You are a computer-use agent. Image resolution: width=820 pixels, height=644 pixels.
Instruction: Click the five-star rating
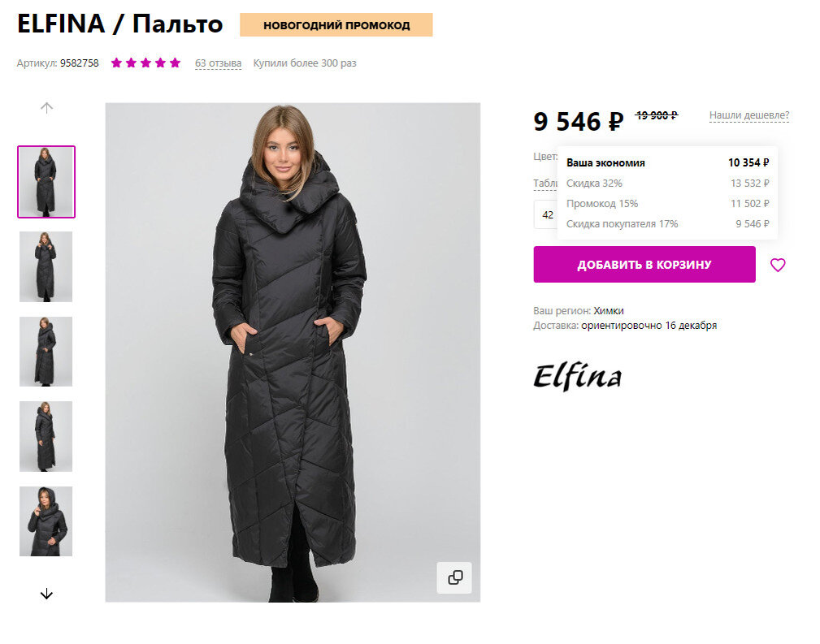(146, 63)
